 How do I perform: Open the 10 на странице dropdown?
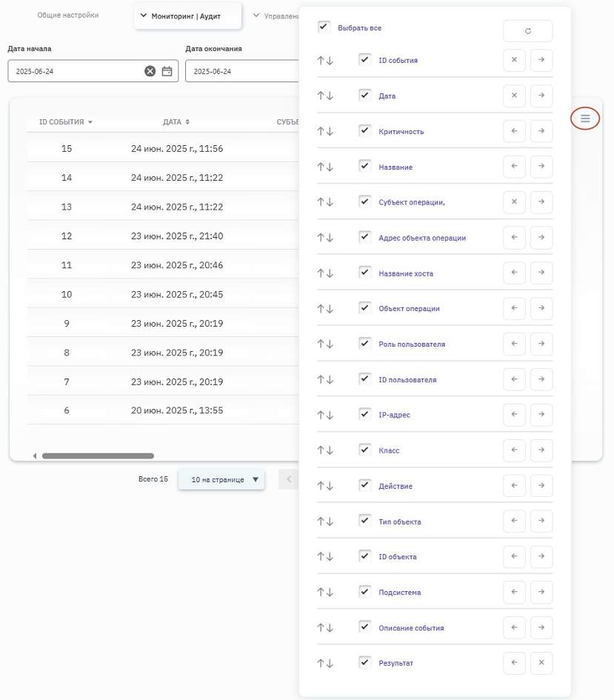pyautogui.click(x=221, y=479)
